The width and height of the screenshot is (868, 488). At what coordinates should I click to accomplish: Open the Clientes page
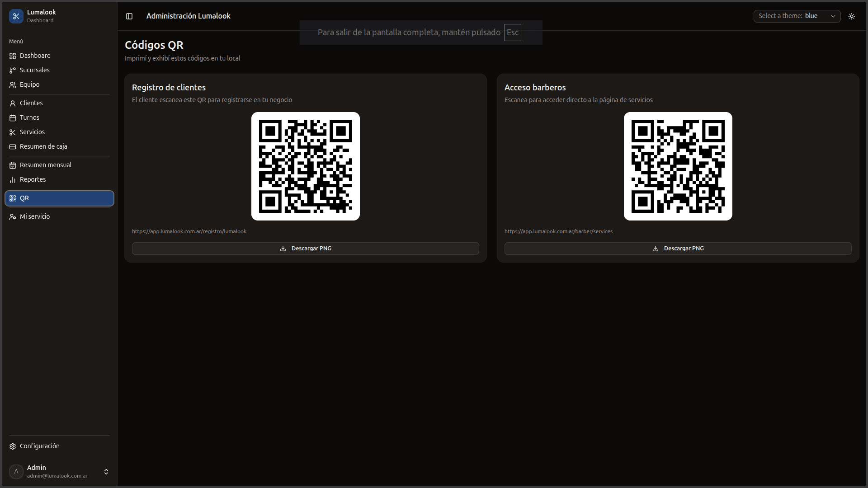click(59, 103)
